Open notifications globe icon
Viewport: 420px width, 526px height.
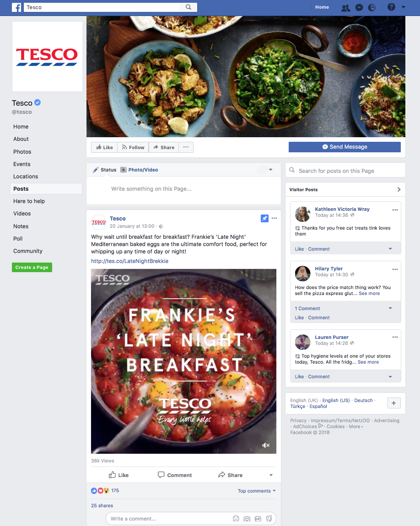coord(372,7)
